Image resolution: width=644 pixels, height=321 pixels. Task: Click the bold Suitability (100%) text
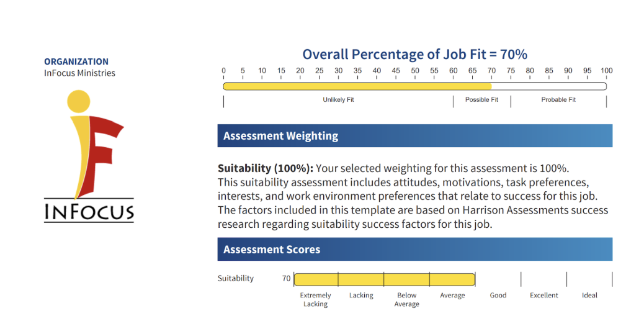(266, 168)
